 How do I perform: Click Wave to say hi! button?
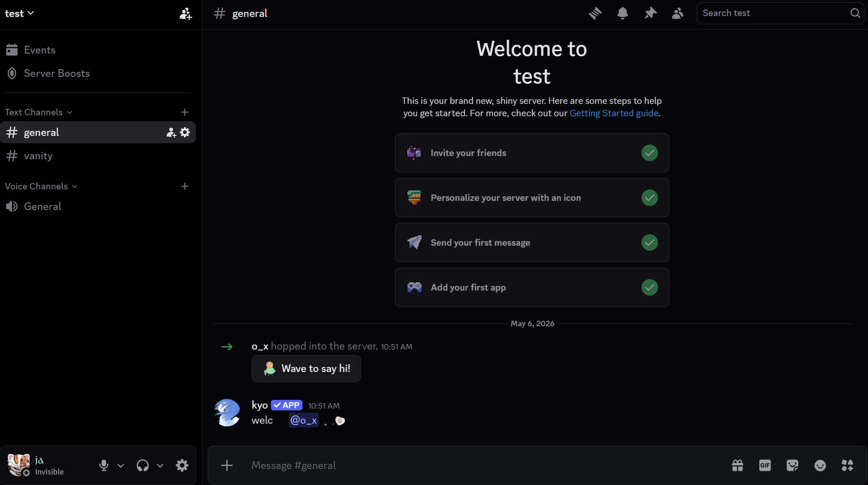306,368
